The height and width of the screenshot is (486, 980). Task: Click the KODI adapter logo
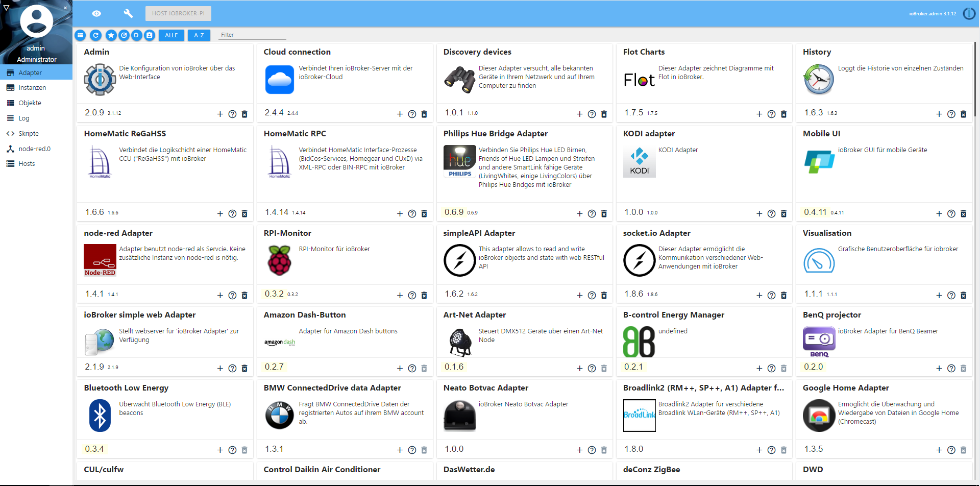(x=639, y=161)
